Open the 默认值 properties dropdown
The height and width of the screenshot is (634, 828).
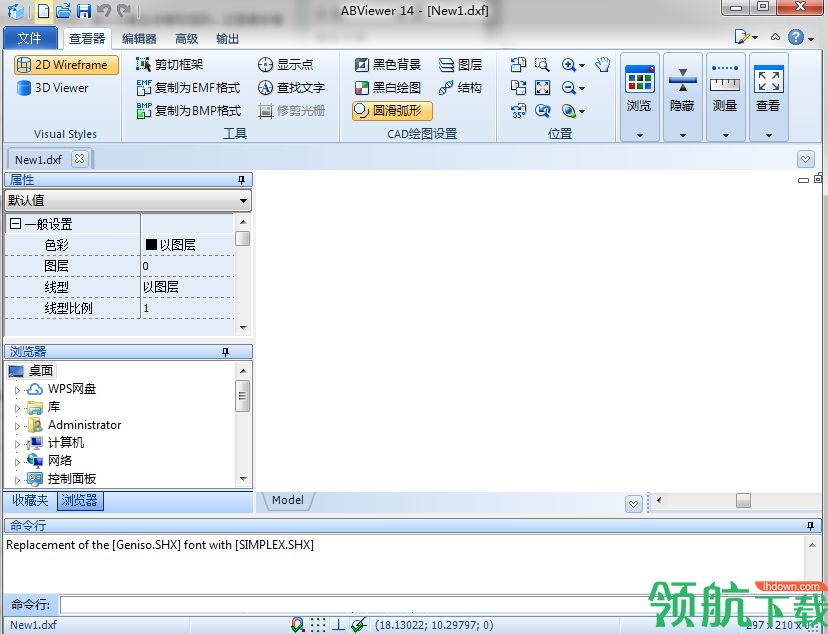pyautogui.click(x=243, y=201)
